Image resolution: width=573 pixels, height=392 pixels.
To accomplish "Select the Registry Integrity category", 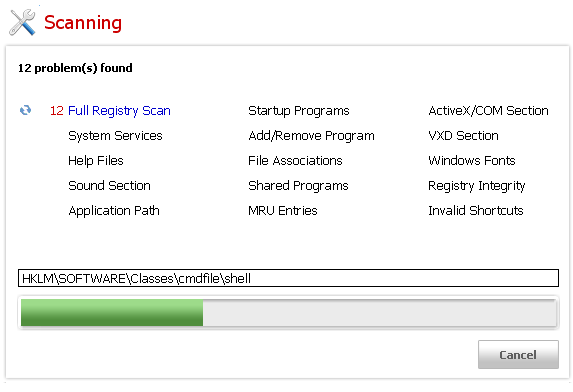I will [477, 186].
